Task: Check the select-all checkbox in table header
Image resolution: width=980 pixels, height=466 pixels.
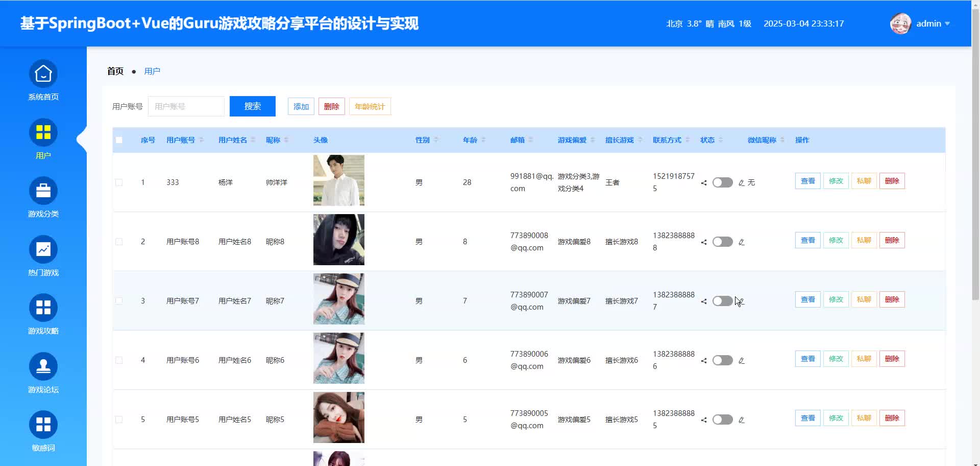Action: [x=119, y=140]
